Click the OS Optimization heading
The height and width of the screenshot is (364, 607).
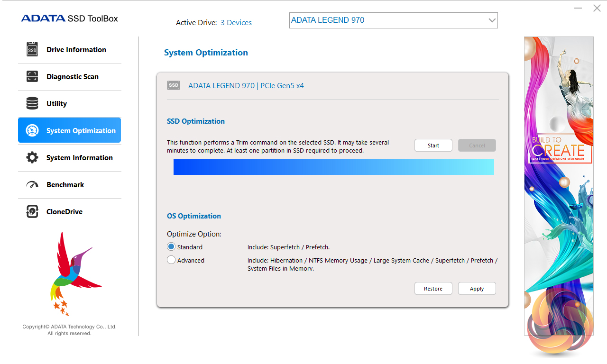[194, 216]
